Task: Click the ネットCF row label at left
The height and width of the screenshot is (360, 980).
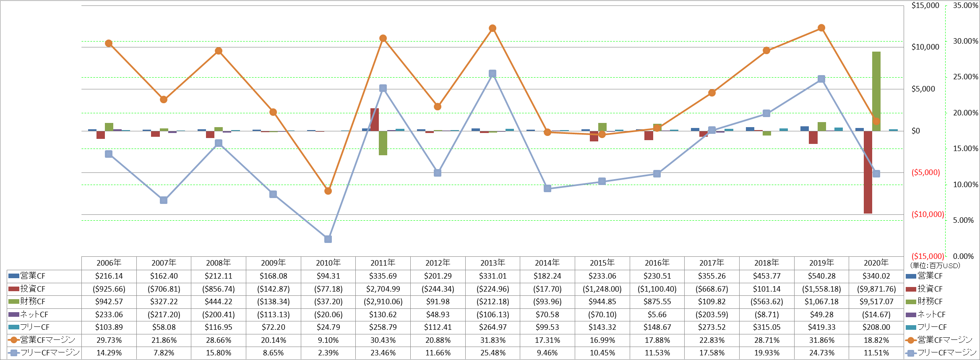Action: click(x=34, y=315)
